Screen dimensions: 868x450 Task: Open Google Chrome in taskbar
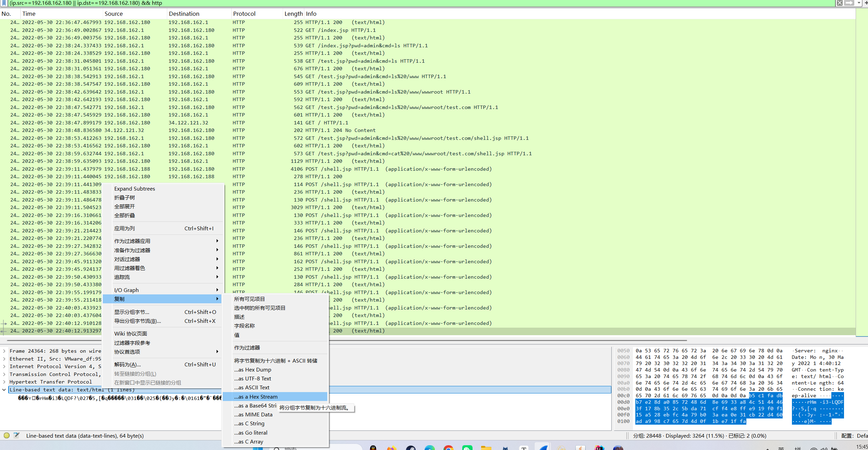(x=448, y=448)
